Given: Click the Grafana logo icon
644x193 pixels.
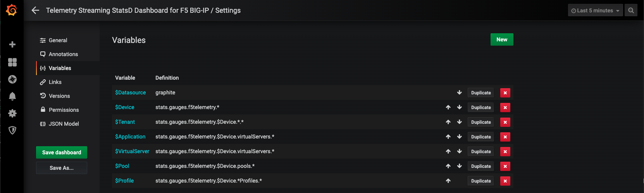Looking at the screenshot, I should coord(12,10).
